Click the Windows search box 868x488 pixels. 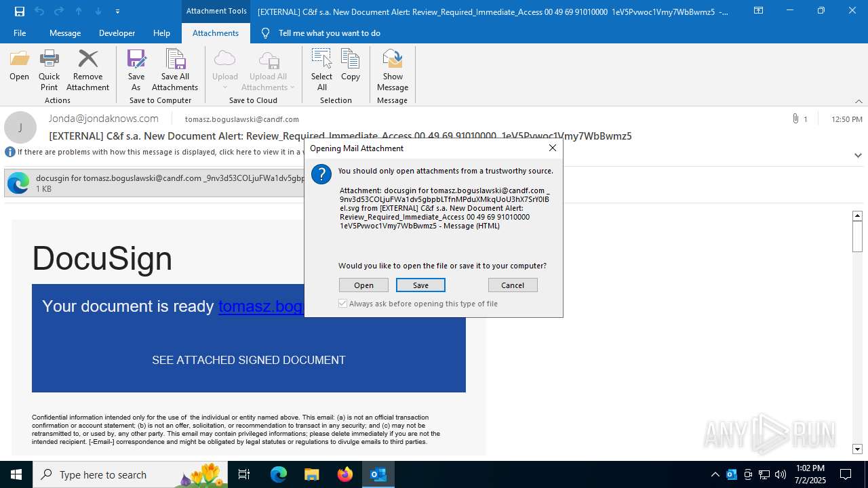coord(132,474)
